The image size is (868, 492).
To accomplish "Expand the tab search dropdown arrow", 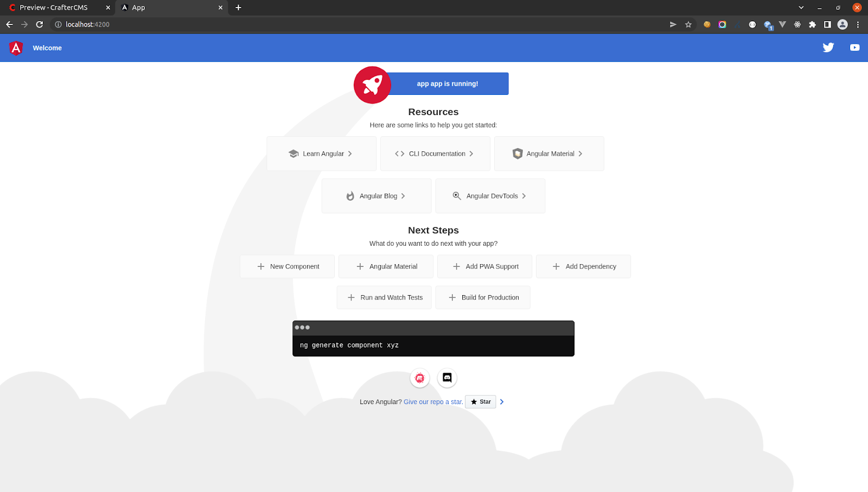I will pos(801,8).
